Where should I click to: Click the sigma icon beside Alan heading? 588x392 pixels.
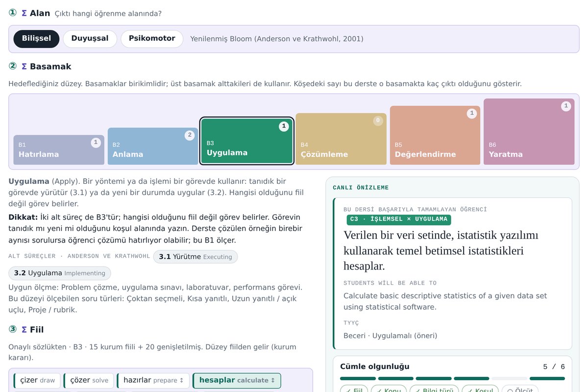point(24,13)
